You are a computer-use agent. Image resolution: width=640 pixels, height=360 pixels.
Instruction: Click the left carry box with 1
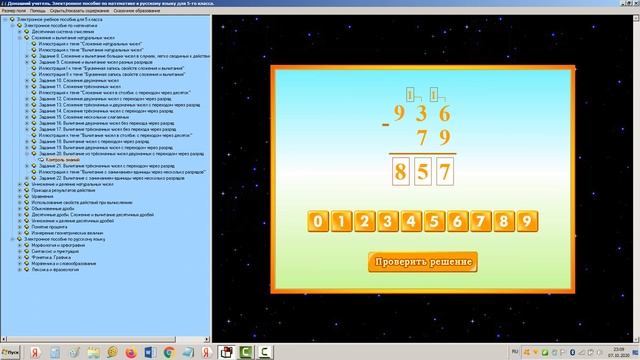pyautogui.click(x=410, y=95)
